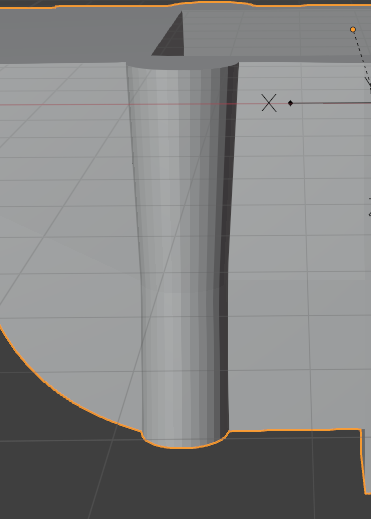Select the orange stepped outline at bottom right

(x=363, y=460)
